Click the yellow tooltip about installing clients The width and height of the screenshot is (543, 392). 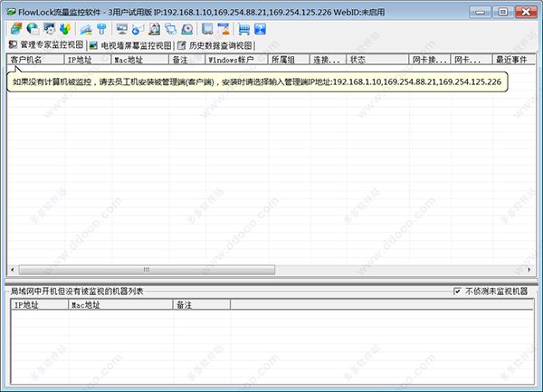257,82
